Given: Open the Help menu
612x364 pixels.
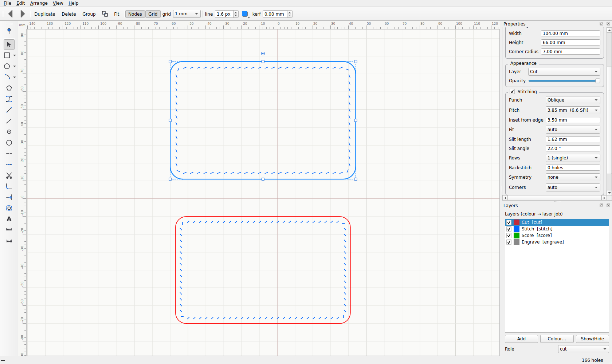Looking at the screenshot, I should (74, 3).
